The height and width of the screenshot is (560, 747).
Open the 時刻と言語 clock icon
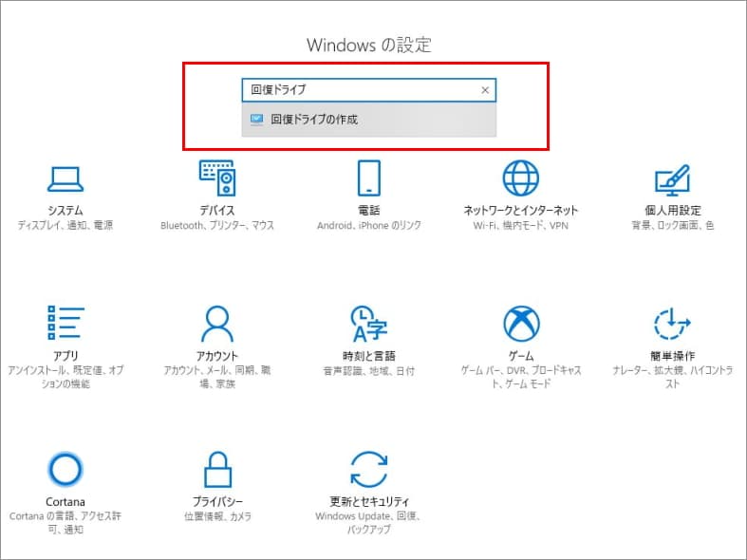coord(368,324)
